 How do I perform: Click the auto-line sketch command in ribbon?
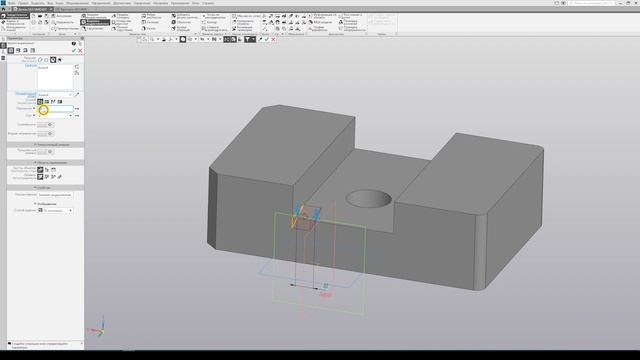point(60,16)
